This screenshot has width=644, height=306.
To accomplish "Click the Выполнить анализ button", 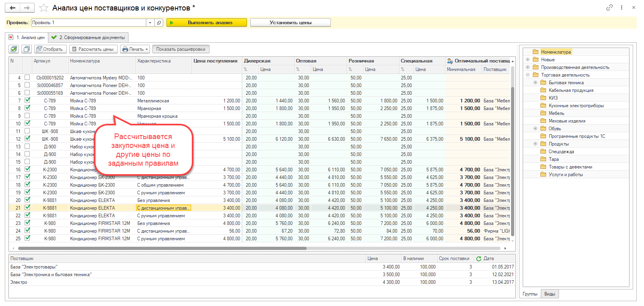I will pyautogui.click(x=207, y=23).
